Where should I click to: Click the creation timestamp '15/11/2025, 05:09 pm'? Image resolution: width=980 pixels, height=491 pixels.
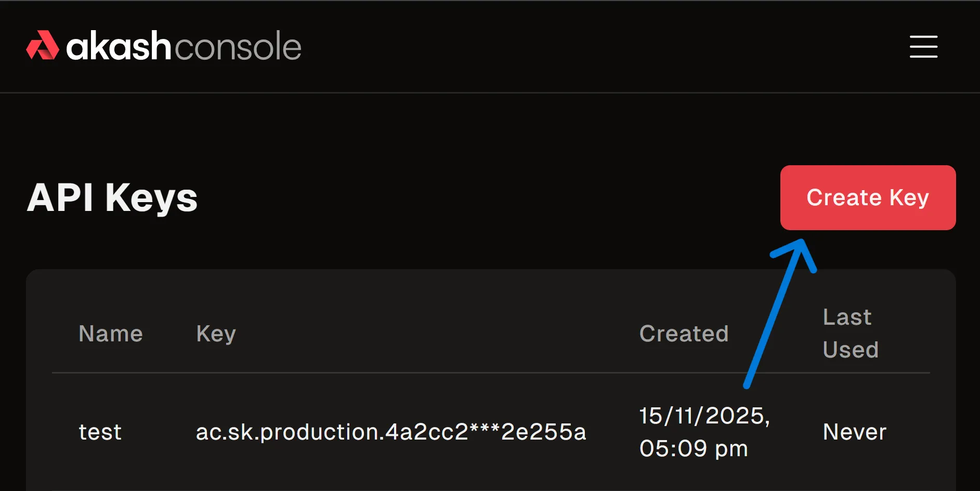point(704,431)
